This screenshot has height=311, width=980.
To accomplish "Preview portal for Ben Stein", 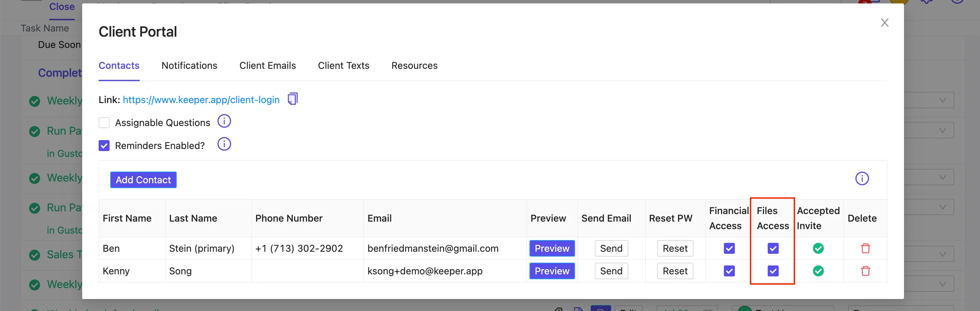I will (552, 248).
